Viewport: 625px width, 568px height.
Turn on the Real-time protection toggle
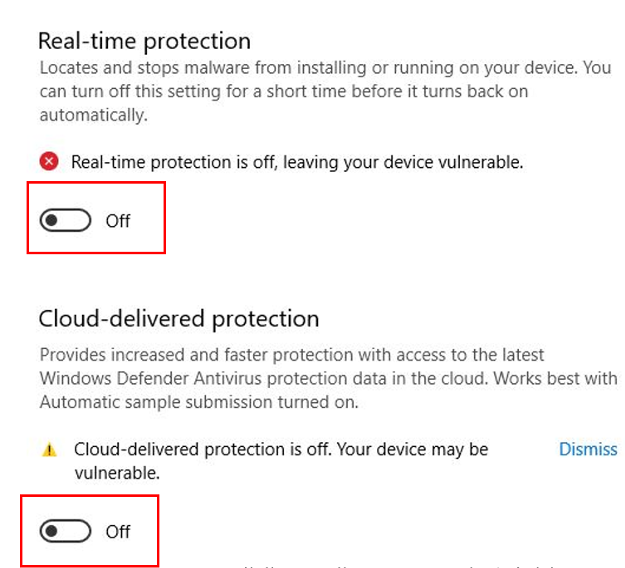click(x=65, y=220)
